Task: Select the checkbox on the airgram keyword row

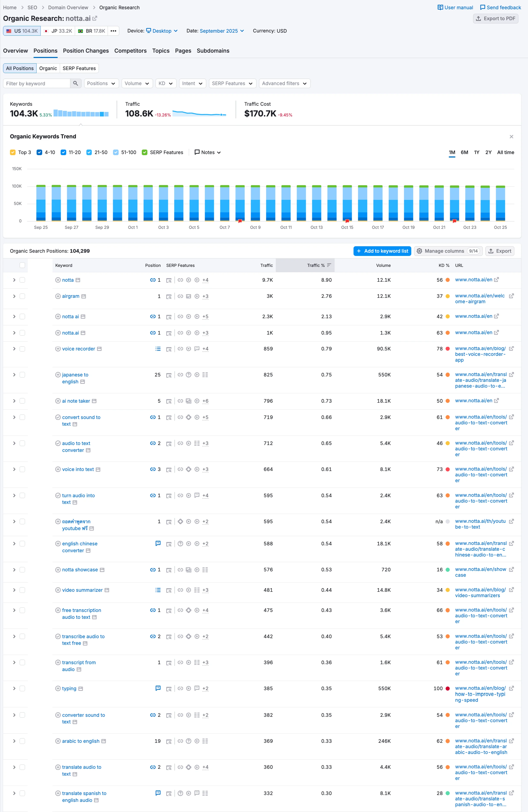Action: [x=23, y=296]
